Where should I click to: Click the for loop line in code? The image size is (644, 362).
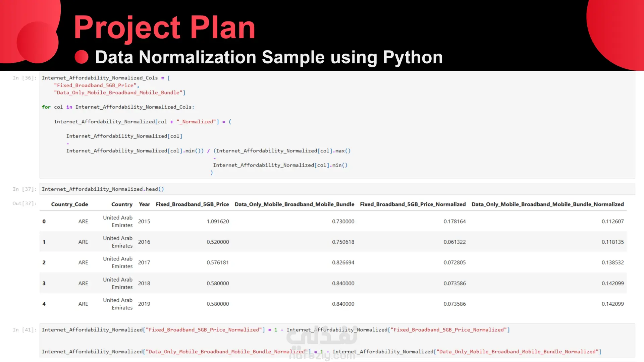pyautogui.click(x=118, y=107)
